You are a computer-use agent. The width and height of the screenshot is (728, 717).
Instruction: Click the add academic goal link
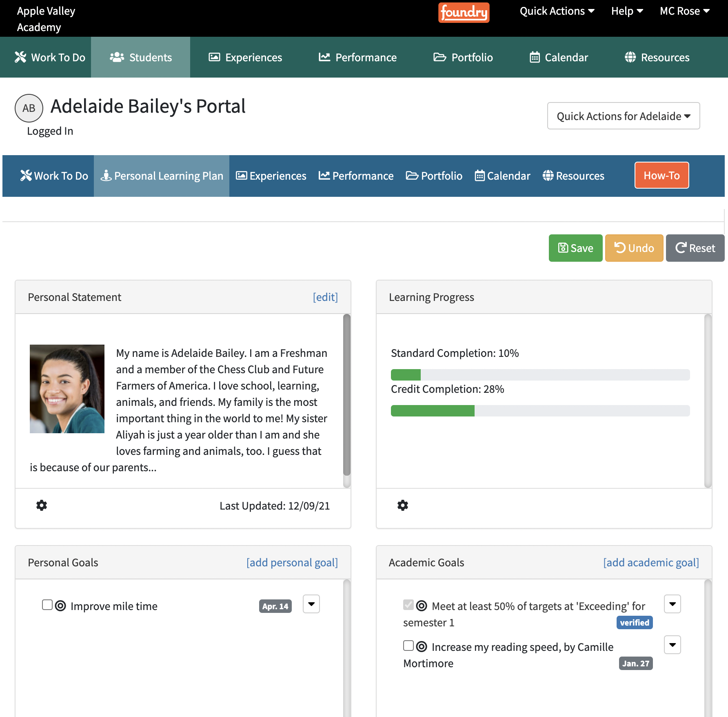click(x=651, y=562)
